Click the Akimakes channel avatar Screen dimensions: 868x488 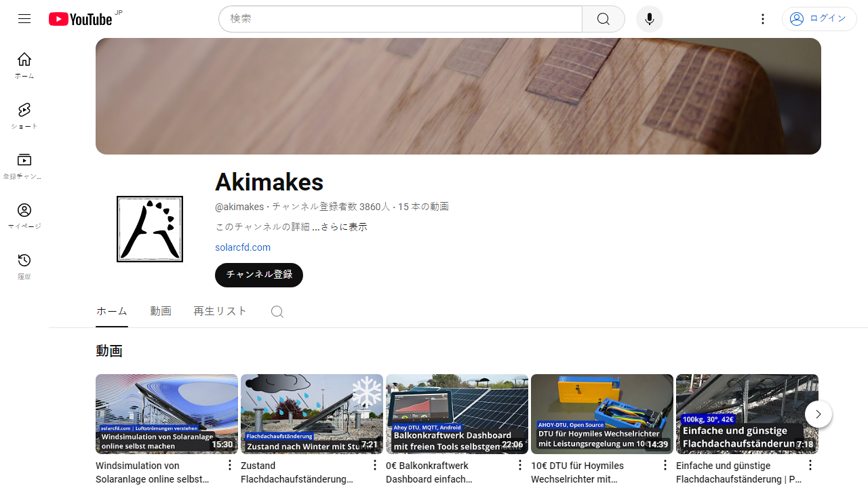(150, 229)
